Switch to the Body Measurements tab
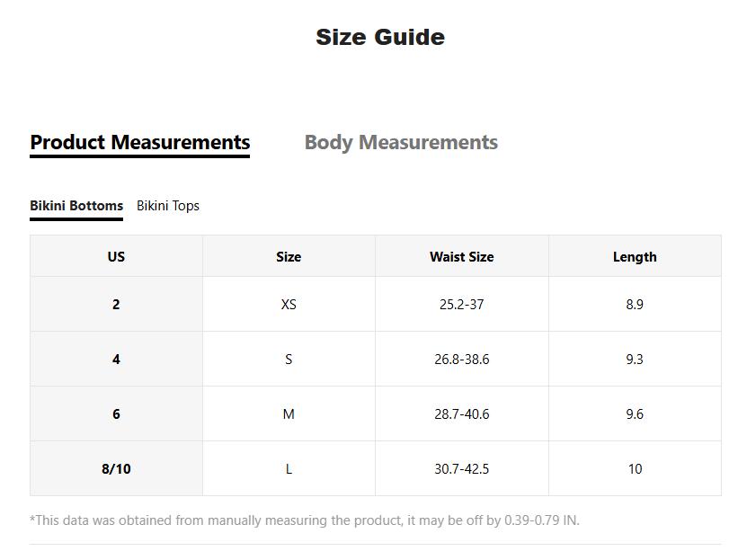747x560 pixels. (401, 142)
